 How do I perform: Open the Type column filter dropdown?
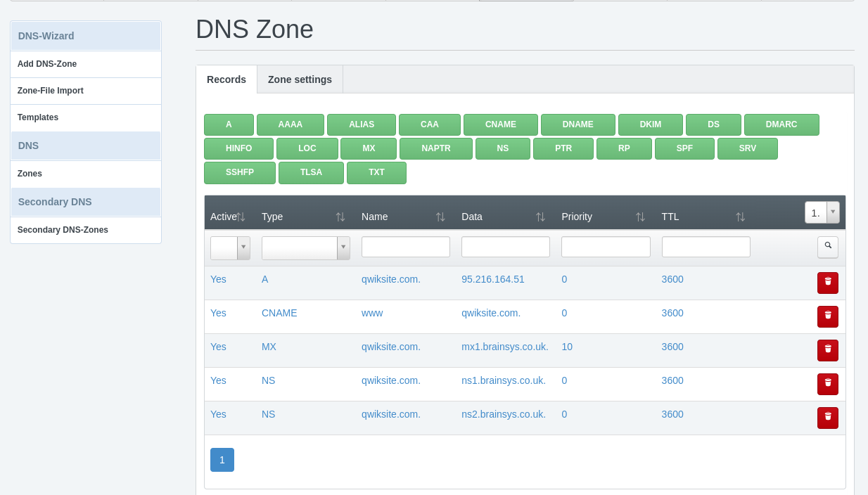click(x=343, y=247)
